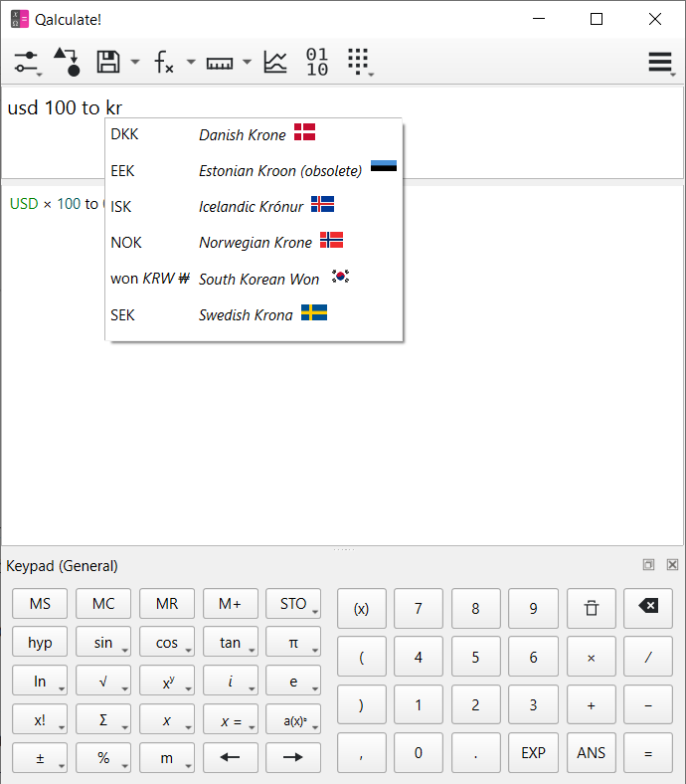Click the sin function button
686x784 pixels.
103,642
